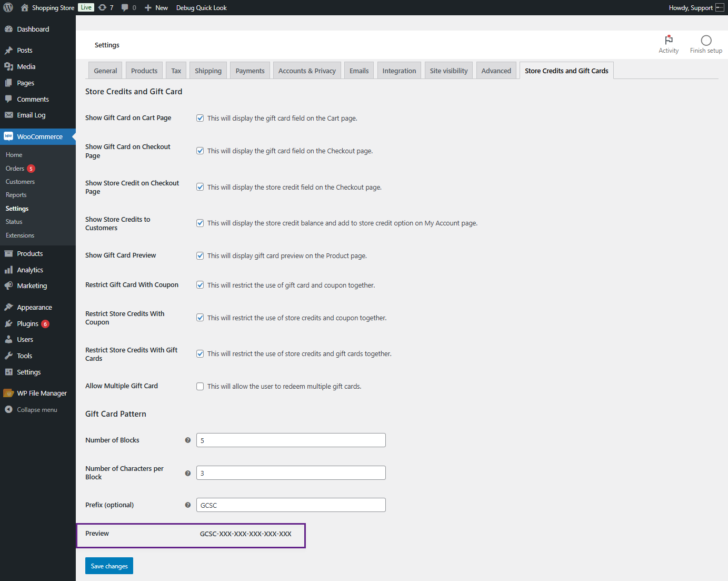Screen dimensions: 728x581
Task: Enable Allow Multiple Gift Card checkbox
Action: tap(200, 386)
